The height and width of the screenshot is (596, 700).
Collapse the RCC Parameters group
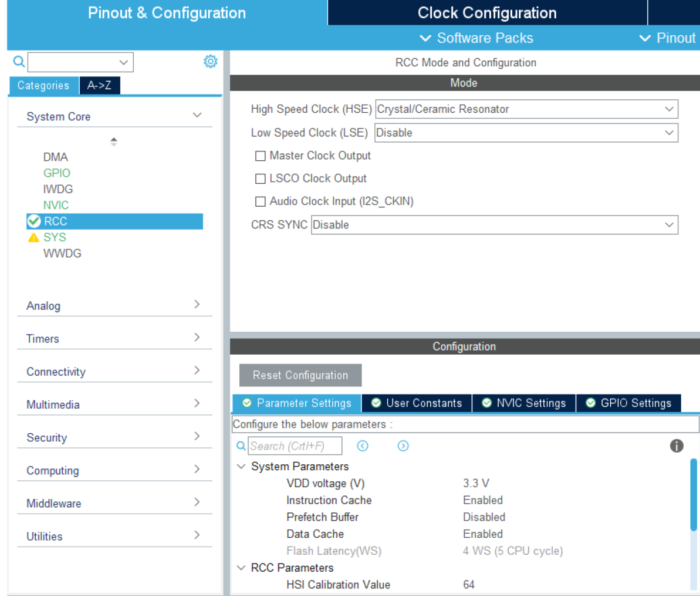241,568
